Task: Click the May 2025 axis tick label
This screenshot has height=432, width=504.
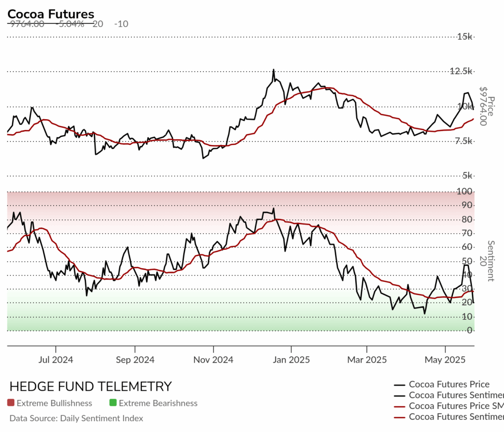Action: [445, 359]
